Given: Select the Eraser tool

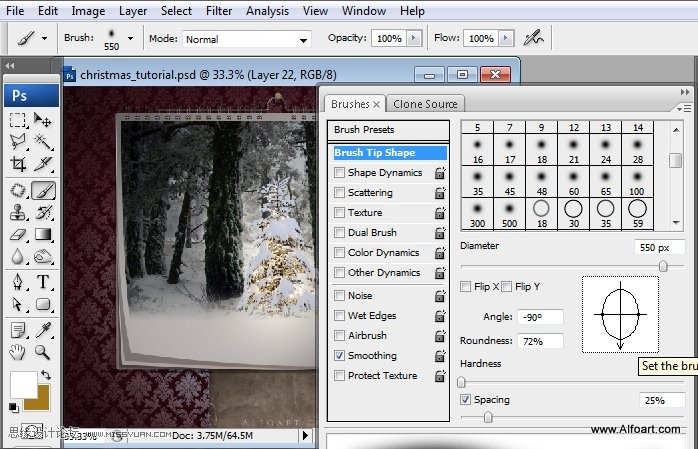Looking at the screenshot, I should coord(18,235).
